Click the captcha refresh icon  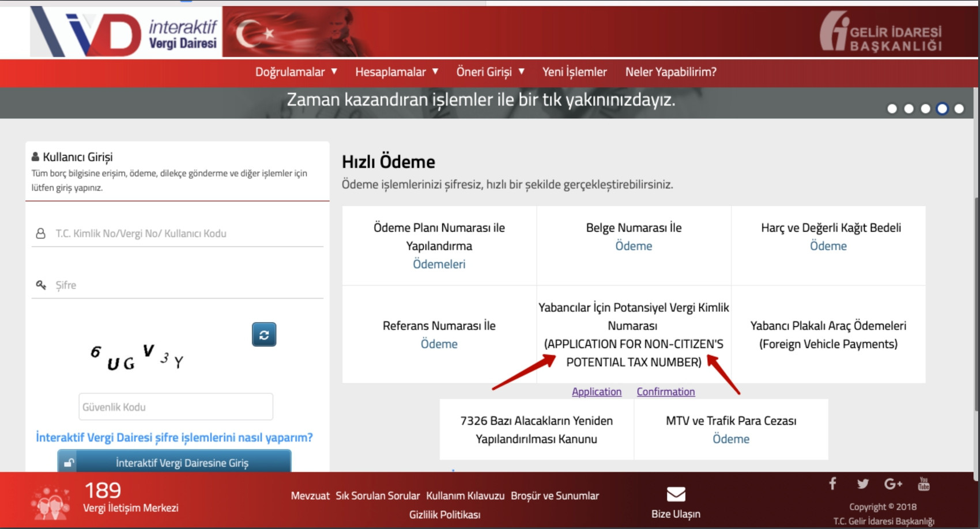[x=264, y=335]
